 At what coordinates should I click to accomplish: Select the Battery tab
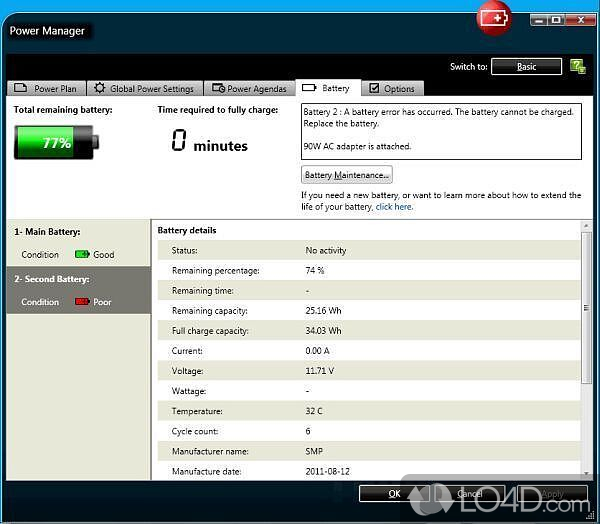(x=328, y=88)
